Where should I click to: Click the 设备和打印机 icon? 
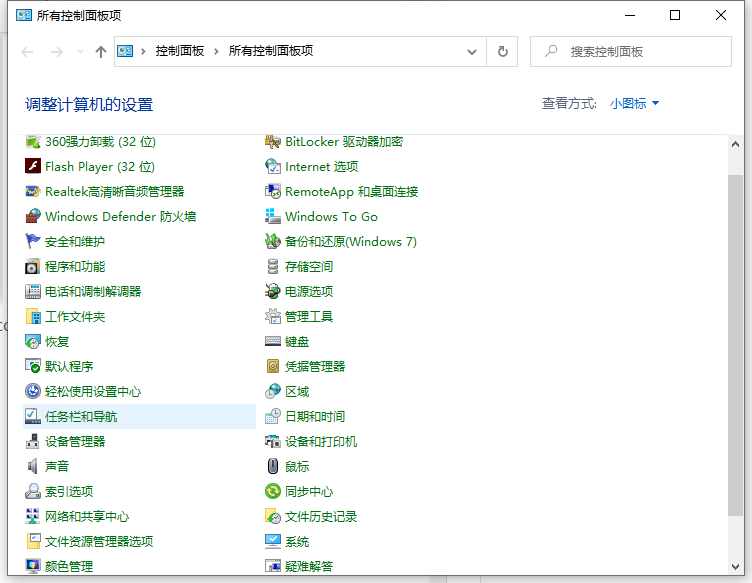(x=273, y=442)
